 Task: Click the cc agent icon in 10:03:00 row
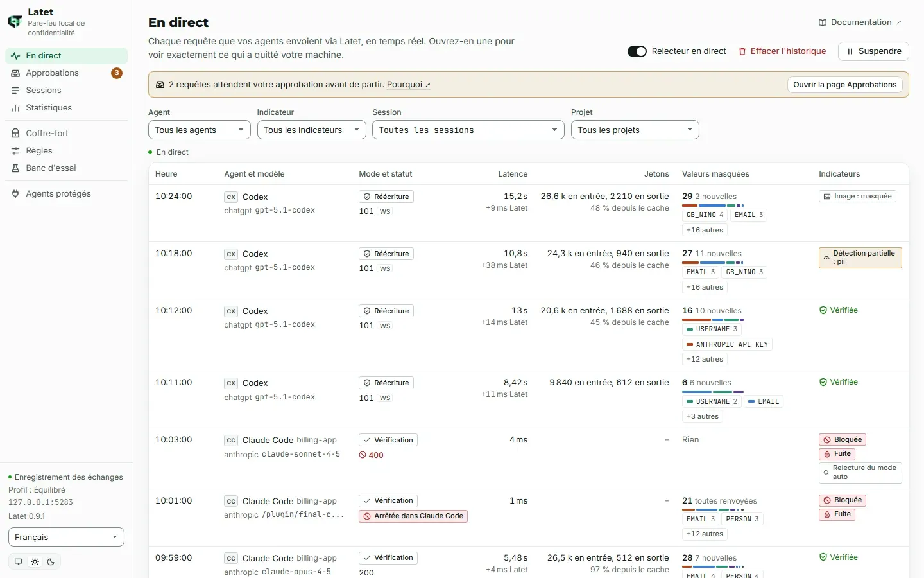pyautogui.click(x=231, y=441)
